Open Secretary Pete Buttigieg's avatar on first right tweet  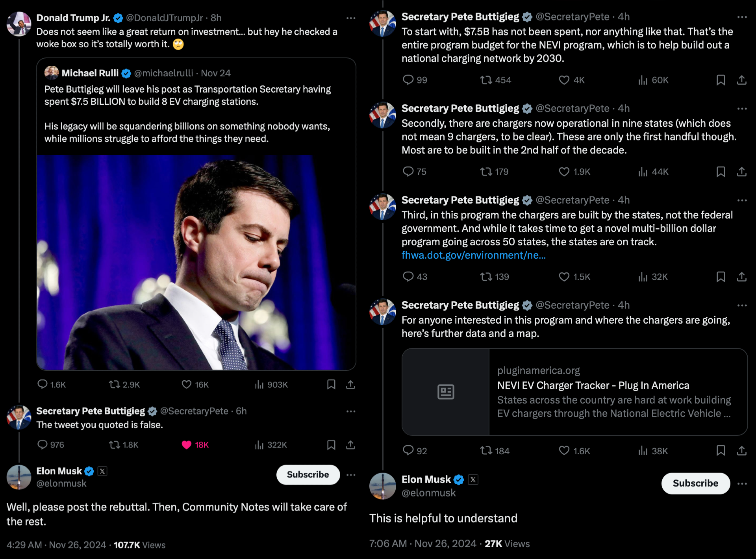tap(382, 24)
